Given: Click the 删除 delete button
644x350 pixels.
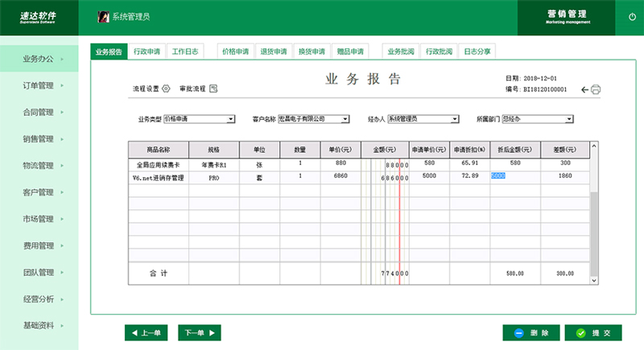Looking at the screenshot, I should pyautogui.click(x=531, y=333).
